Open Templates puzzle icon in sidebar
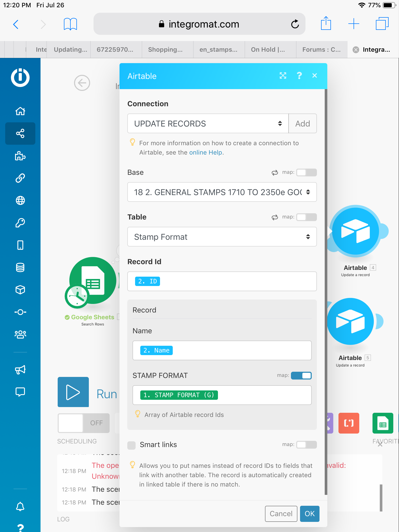 20,156
